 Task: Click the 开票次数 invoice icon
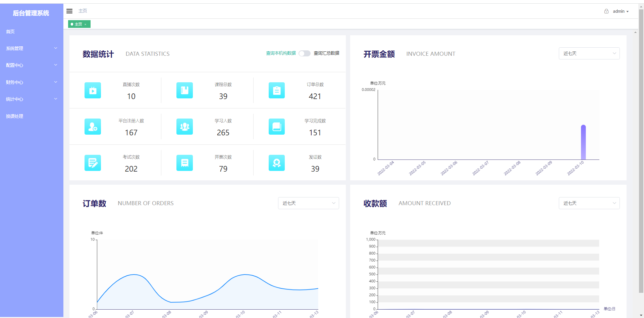184,163
